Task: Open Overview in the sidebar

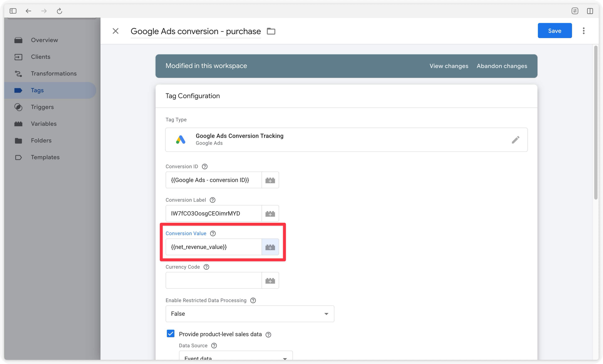Action: [50, 40]
